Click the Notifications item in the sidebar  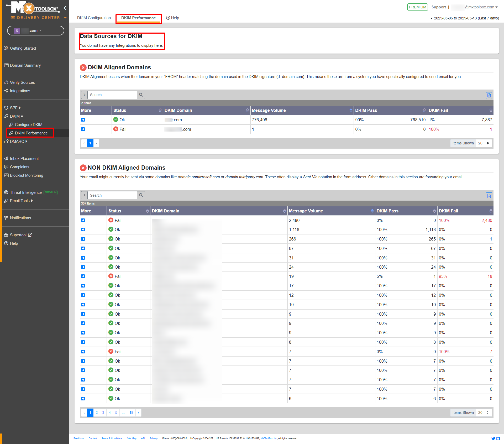[x=20, y=218]
